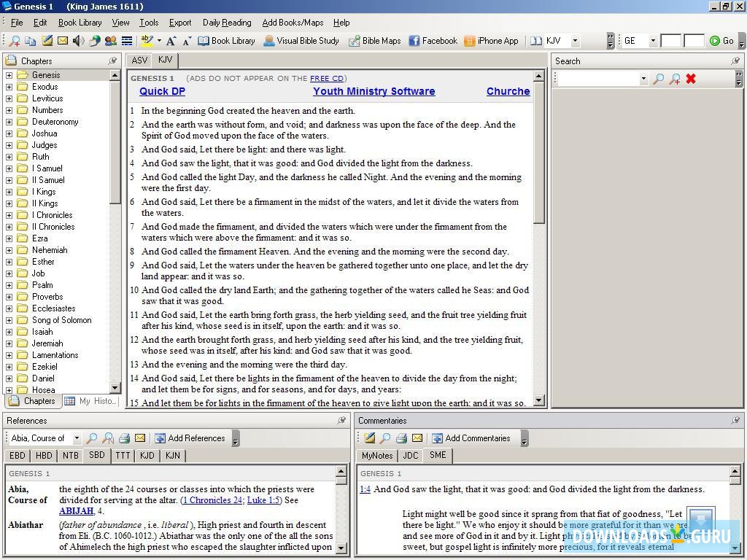Click the search icon in References toolbar
The width and height of the screenshot is (747, 560).
coord(92,438)
